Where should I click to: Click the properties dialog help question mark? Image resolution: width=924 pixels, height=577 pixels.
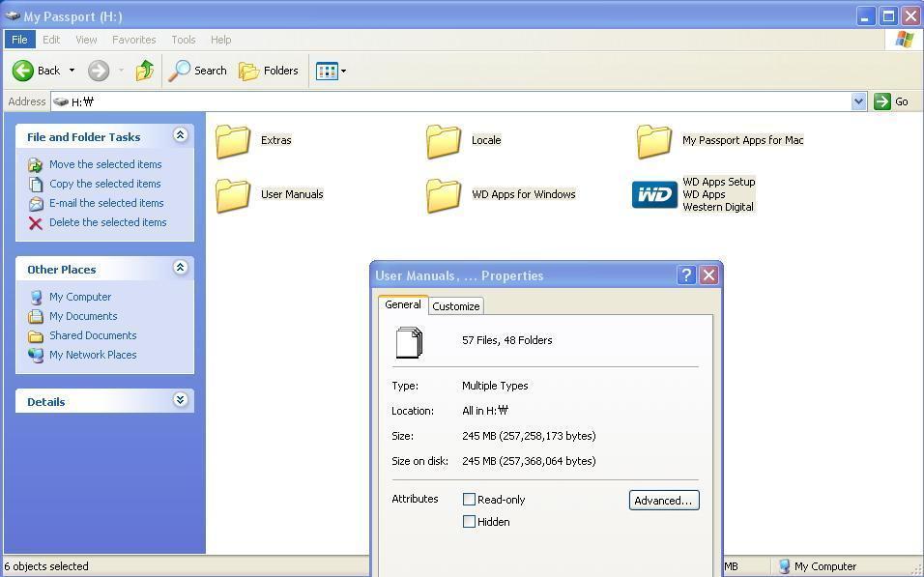coord(686,275)
